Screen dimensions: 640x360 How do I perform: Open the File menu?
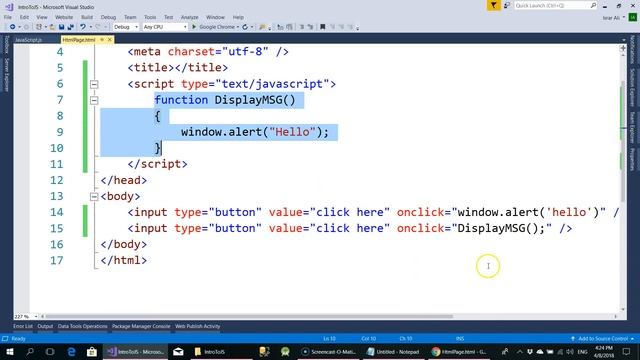click(8, 17)
